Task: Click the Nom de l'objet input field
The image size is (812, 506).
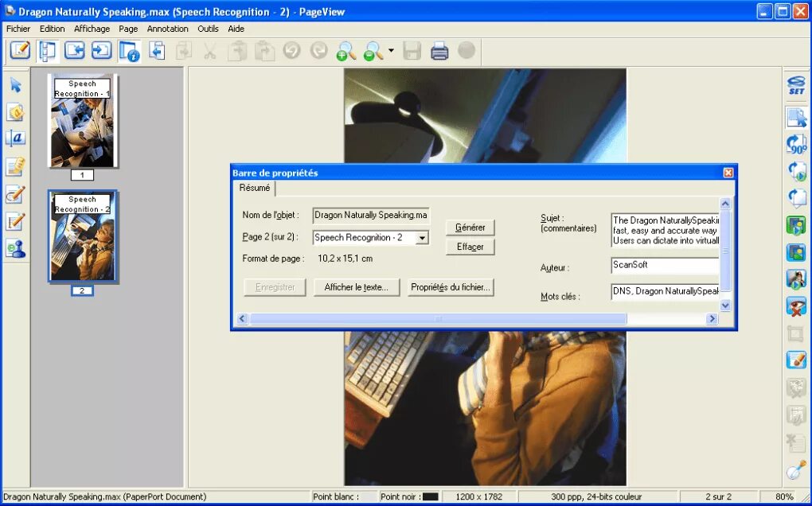Action: [371, 216]
